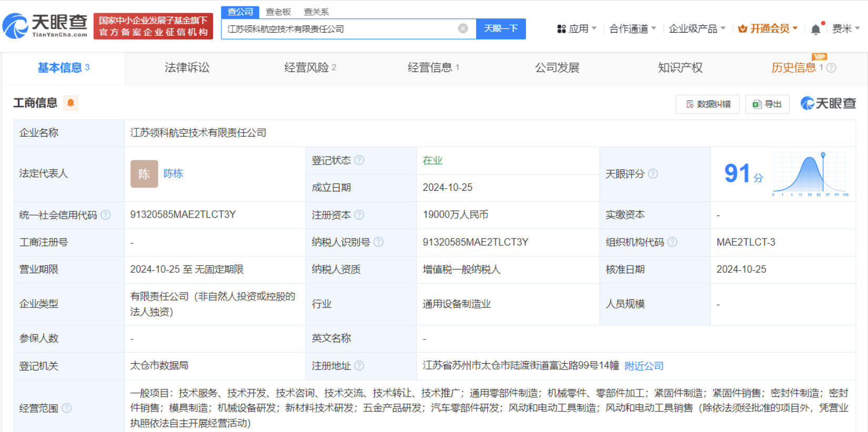Click the help icon beside 统一社会信用代码
868x432 pixels.
click(106, 215)
